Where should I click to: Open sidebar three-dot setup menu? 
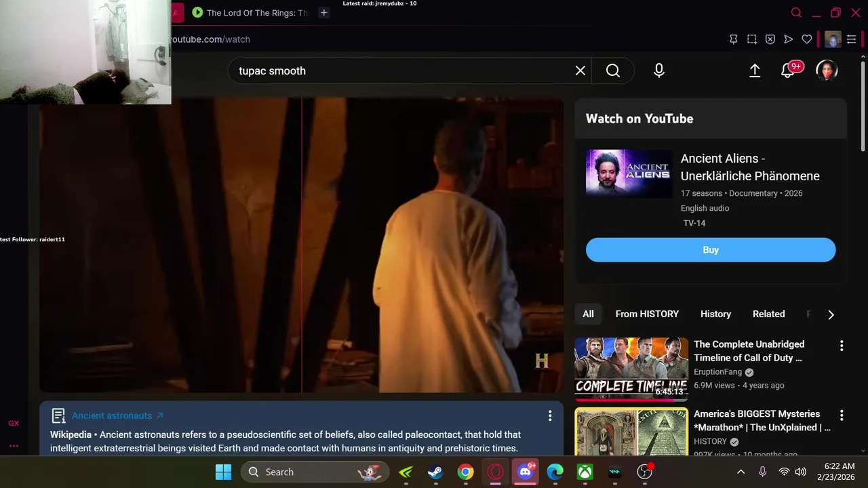click(14, 446)
